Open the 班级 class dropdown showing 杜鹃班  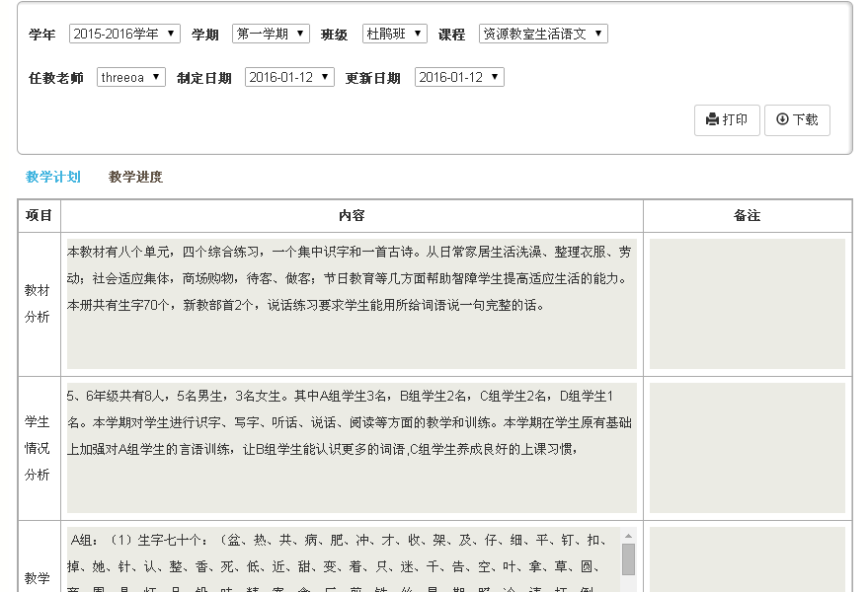pyautogui.click(x=392, y=33)
